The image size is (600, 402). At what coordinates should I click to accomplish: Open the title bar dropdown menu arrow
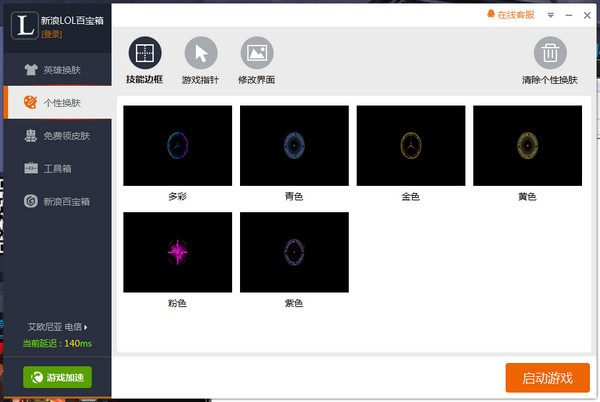click(x=551, y=15)
